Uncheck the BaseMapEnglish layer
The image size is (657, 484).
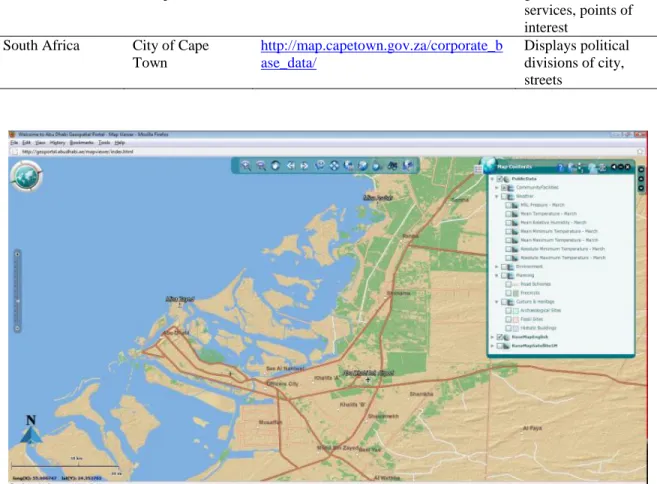[499, 337]
